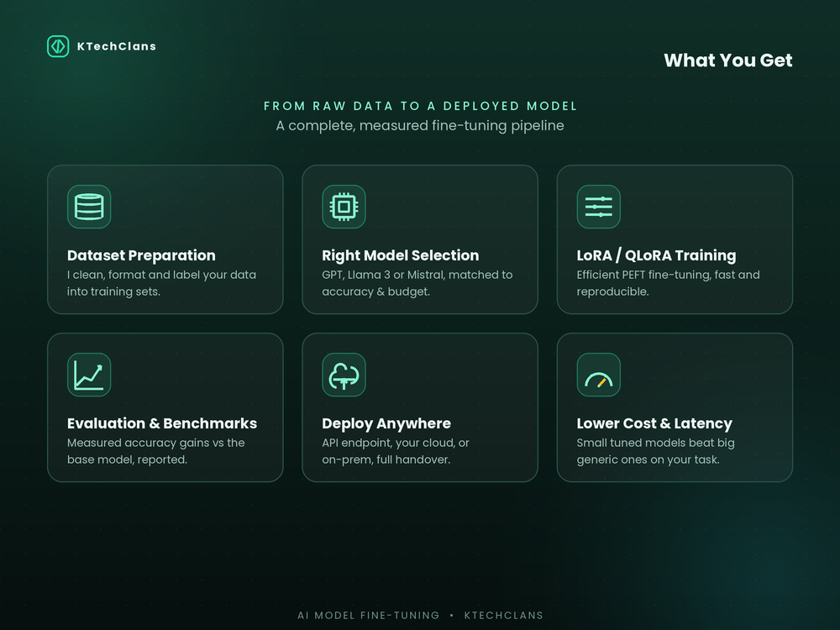Select the 'LoRA / QLoRA Training' card title
840x630 pixels.
coord(656,255)
